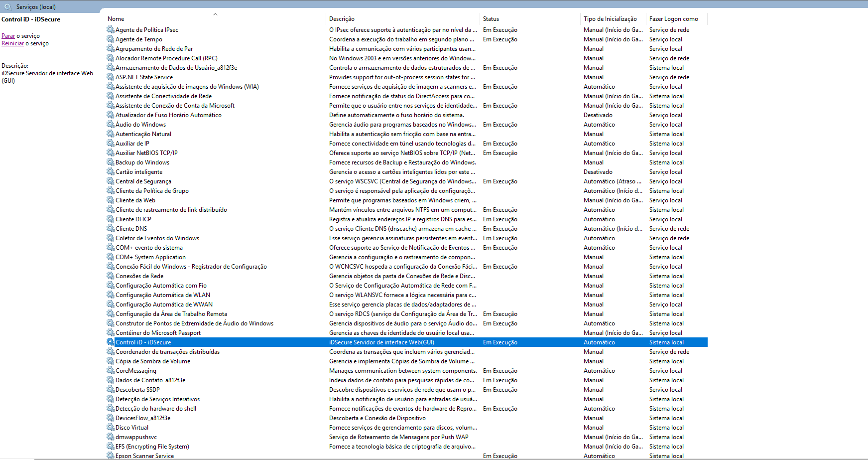This screenshot has width=868, height=460.
Task: Click the gear icon for Cliente DNS
Action: pyautogui.click(x=110, y=229)
